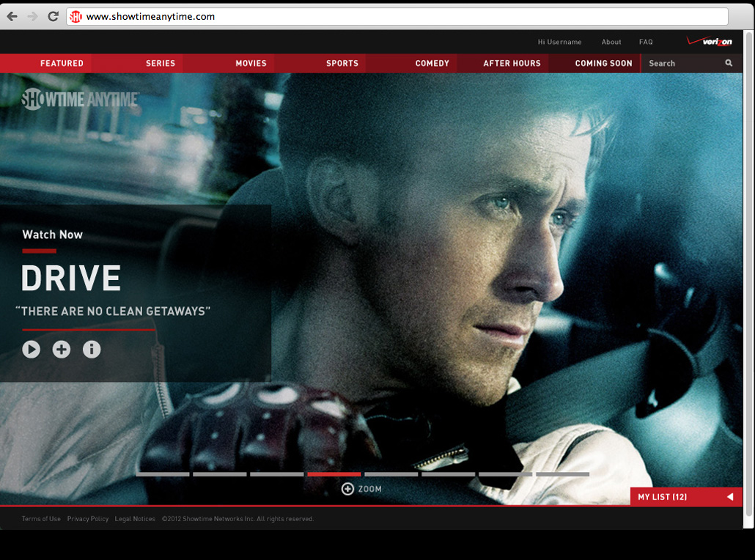Screen dimensions: 755x560
Task: Open Terms of Use link
Action: 41,519
